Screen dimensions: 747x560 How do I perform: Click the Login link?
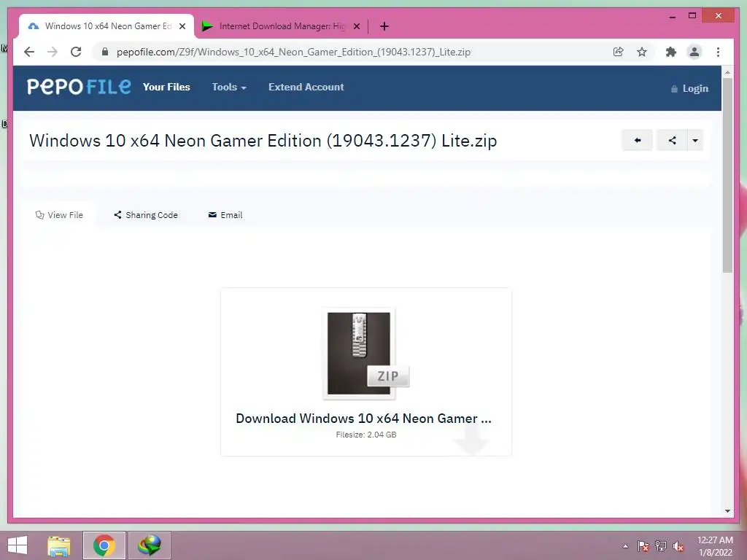coord(690,88)
